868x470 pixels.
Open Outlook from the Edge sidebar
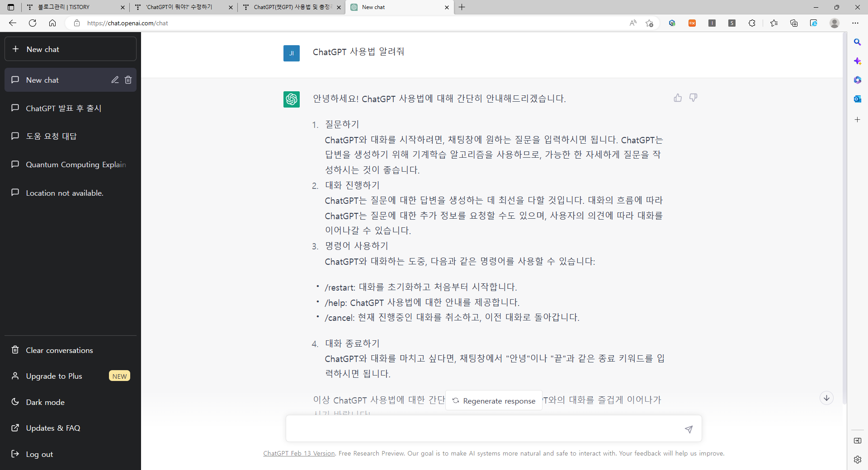point(857,99)
